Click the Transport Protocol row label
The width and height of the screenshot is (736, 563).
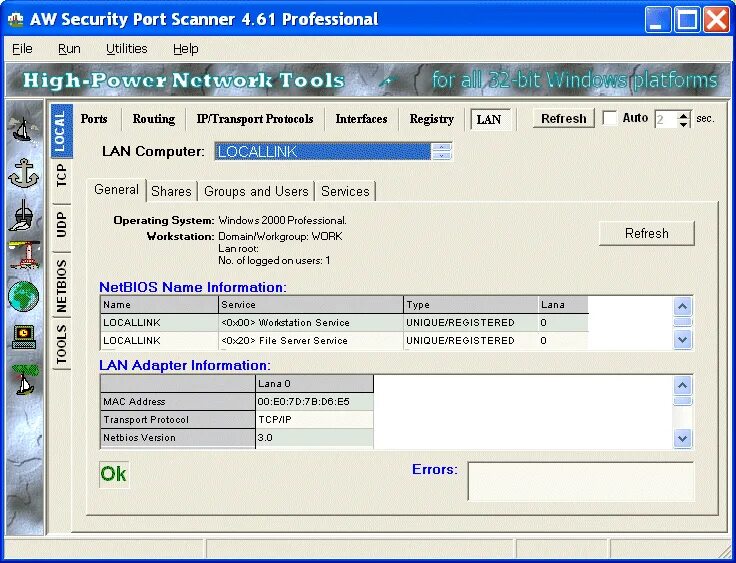tap(177, 419)
